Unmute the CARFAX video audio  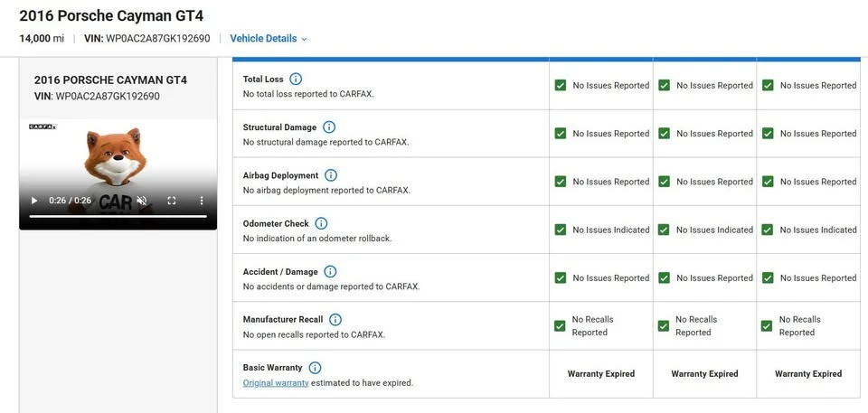tap(142, 201)
